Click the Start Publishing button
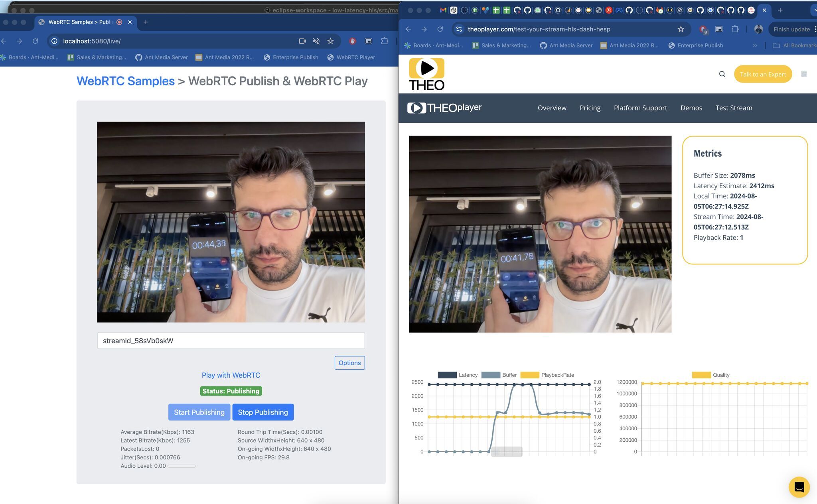This screenshot has width=817, height=504. pos(199,412)
